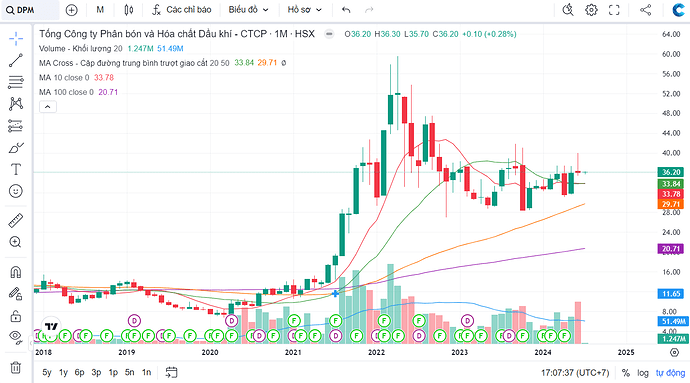Click the orange 29.71 price label
690x383 pixels.
(671, 204)
